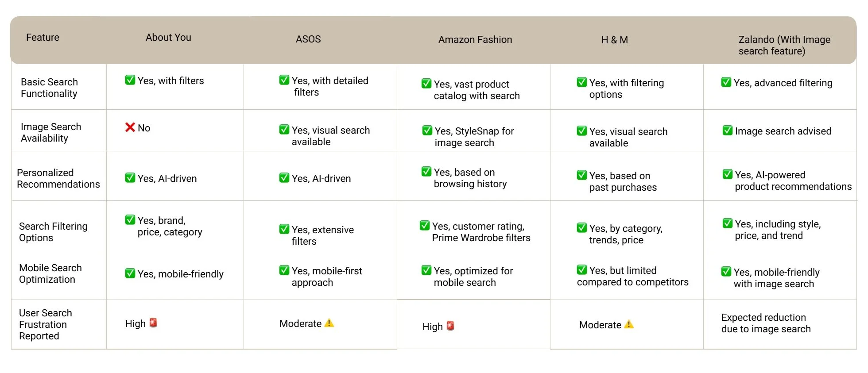Image resolution: width=868 pixels, height=373 pixels.
Task: Click the 'Feature' header cell
Action: 43,37
